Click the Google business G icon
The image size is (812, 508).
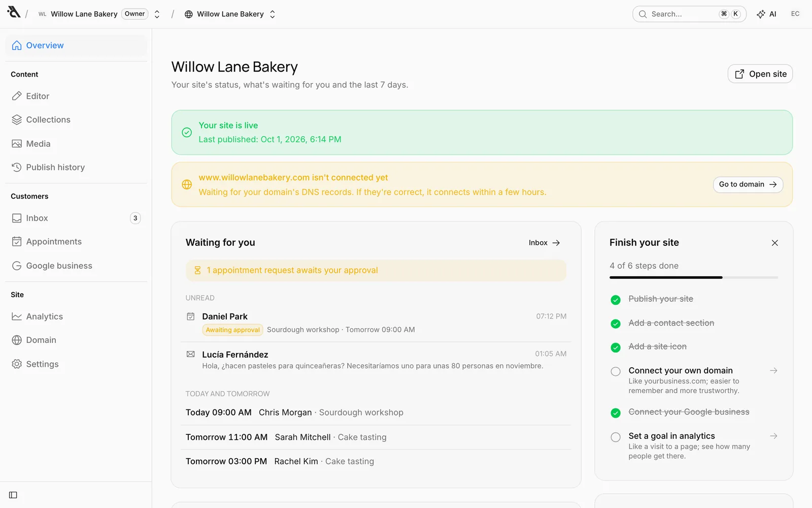17,266
